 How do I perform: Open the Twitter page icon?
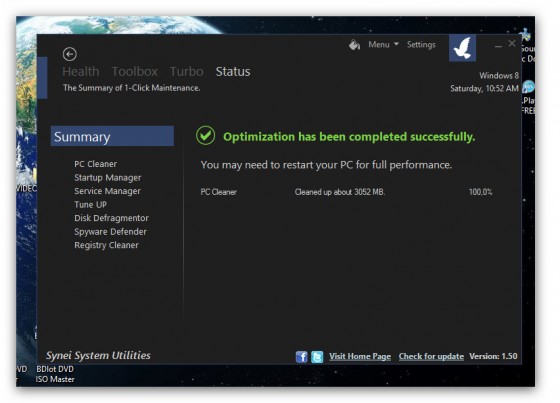317,356
